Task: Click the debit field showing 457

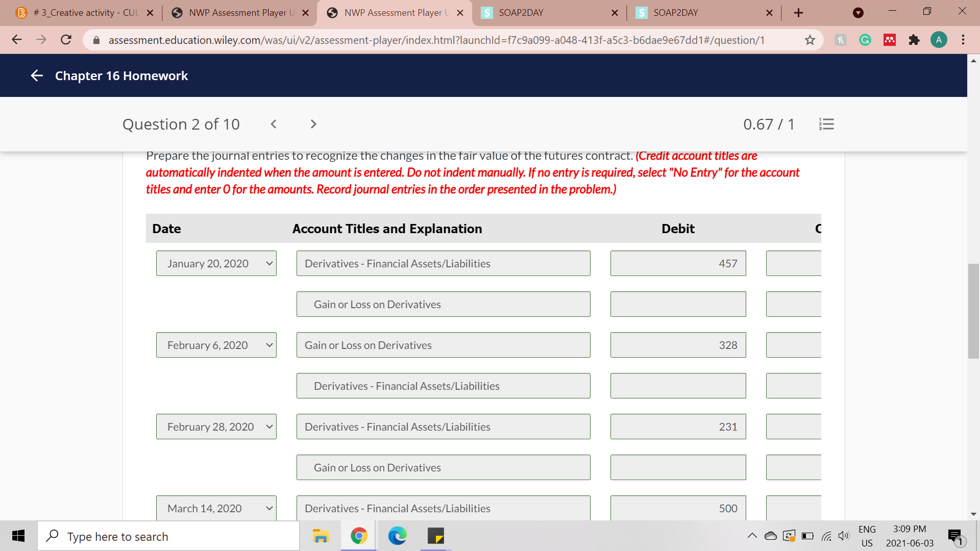Action: point(678,263)
